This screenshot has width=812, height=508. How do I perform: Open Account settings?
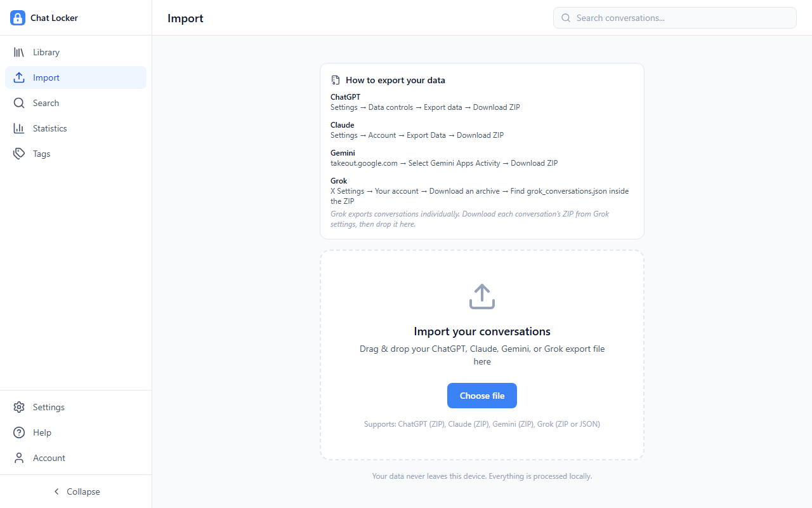[x=49, y=457]
